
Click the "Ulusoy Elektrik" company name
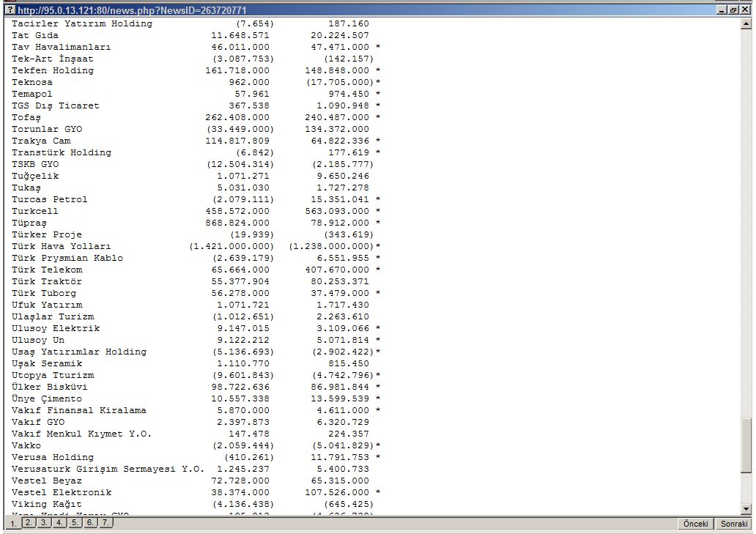56,328
